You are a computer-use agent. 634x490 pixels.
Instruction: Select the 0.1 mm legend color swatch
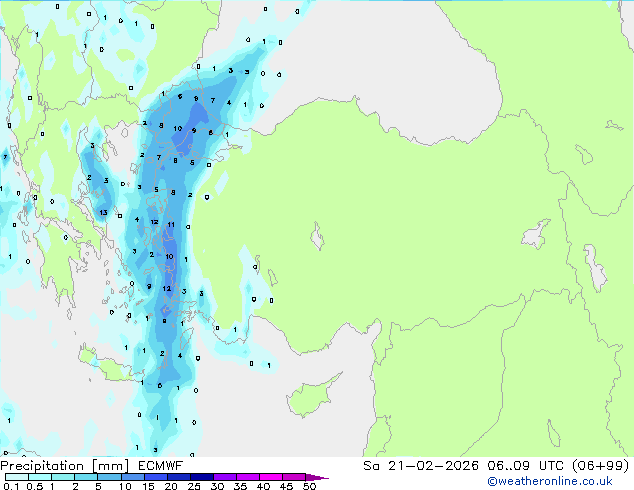[17, 477]
